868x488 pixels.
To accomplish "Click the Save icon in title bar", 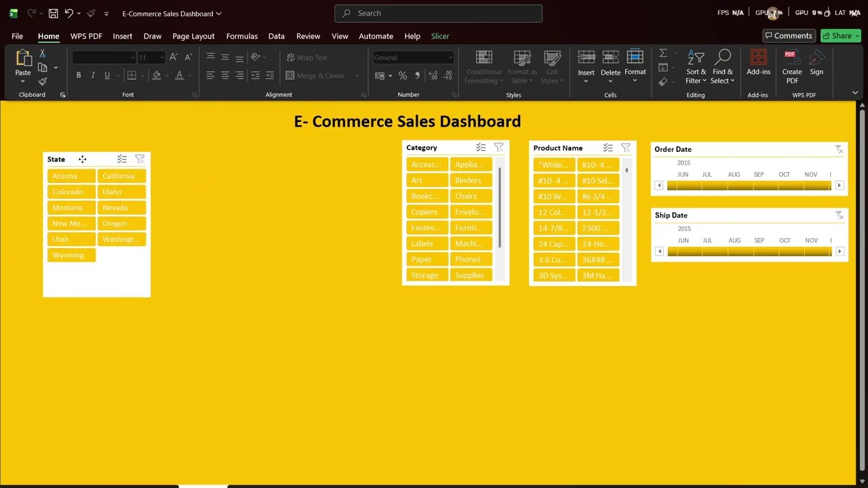I will tap(53, 14).
